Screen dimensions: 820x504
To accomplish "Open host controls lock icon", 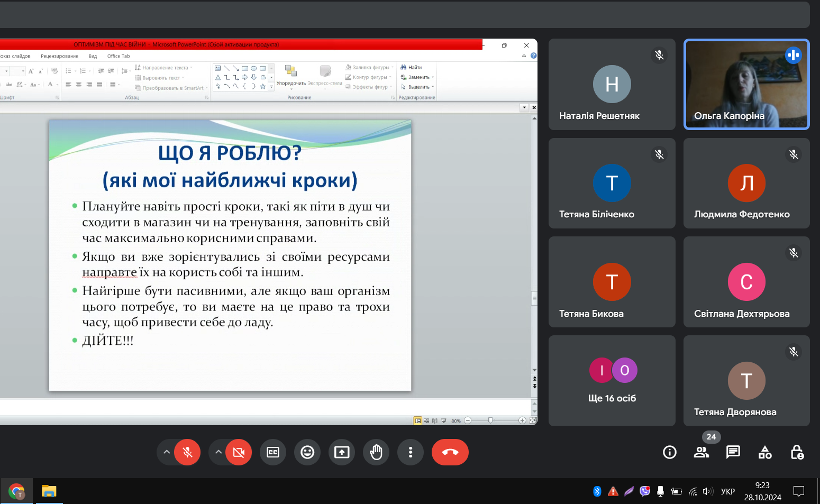I will pos(797,452).
